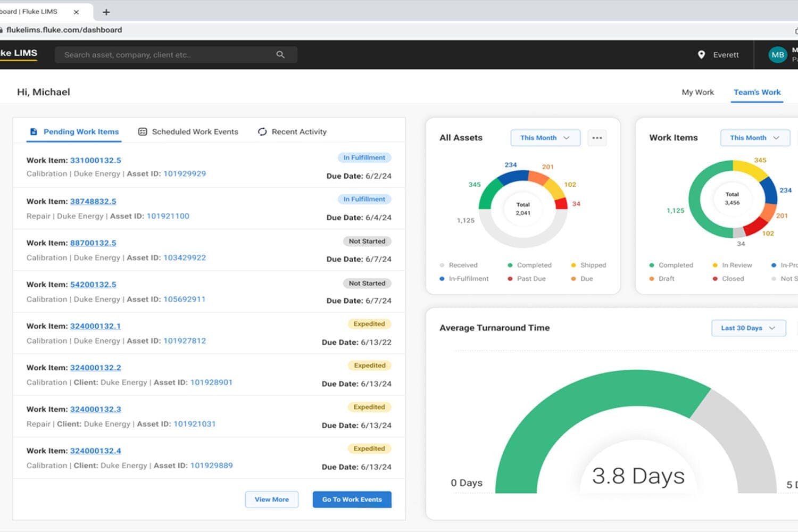Click "Total 2,041" in All Assets donut
Viewport: 798px width, 532px height.
click(x=523, y=209)
